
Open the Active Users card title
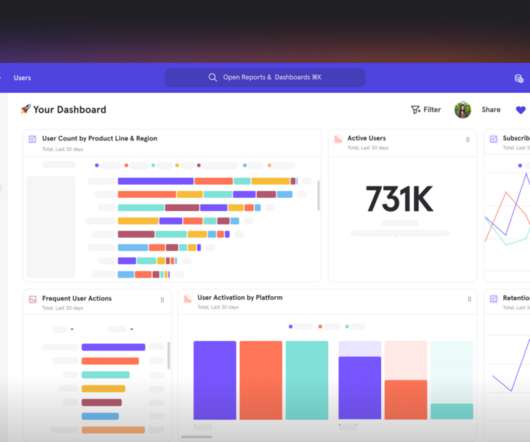click(x=366, y=138)
